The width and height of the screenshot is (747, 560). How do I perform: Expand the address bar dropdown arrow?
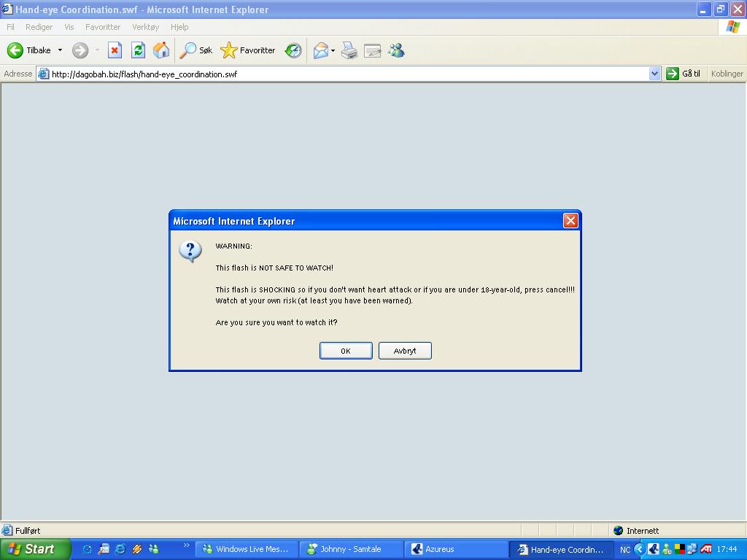[x=654, y=74]
